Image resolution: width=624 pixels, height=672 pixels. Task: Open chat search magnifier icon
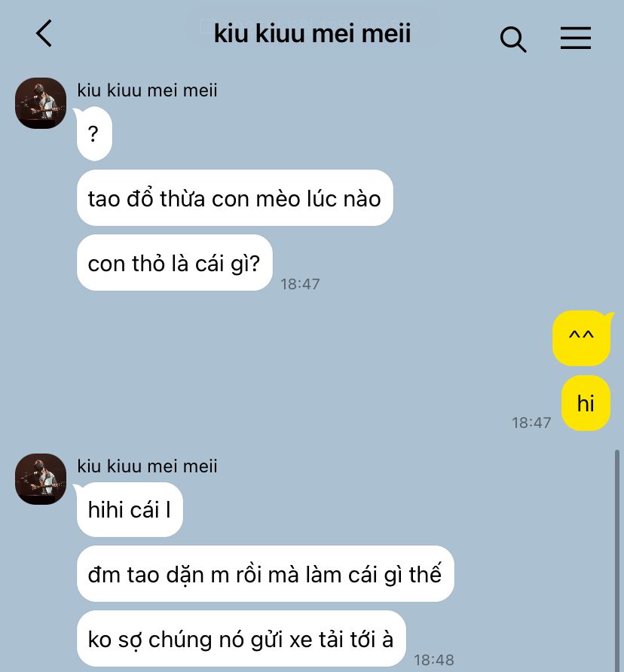(513, 39)
